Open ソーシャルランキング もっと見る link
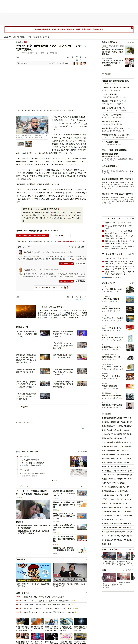Viewport: 138px width, 644px height. (131, 254)
